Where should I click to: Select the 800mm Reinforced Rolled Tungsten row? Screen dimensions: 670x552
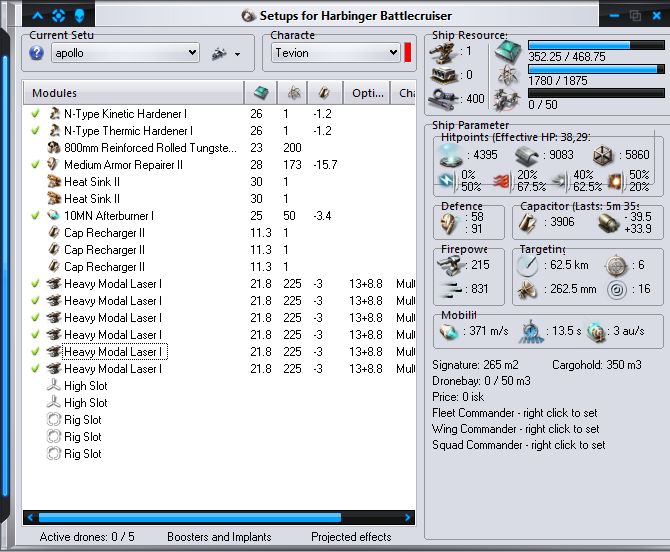[x=219, y=148]
